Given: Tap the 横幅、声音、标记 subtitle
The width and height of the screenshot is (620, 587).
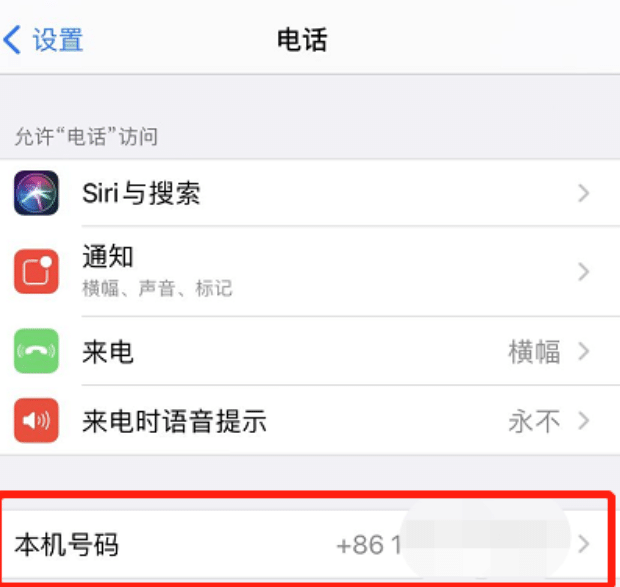Looking at the screenshot, I should tap(157, 288).
